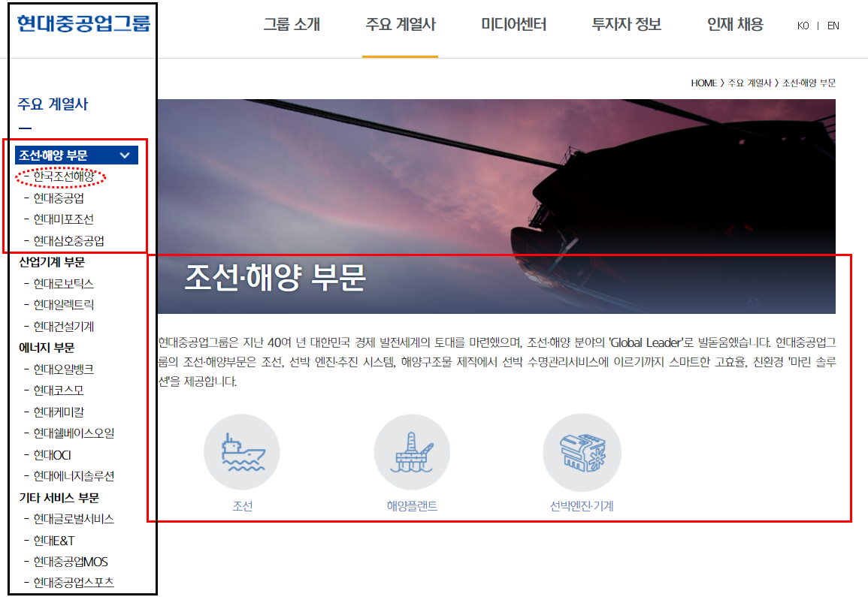The image size is (868, 597).
Task: Select 현대쉘베이스오일 in sidebar
Action: pyautogui.click(x=74, y=433)
